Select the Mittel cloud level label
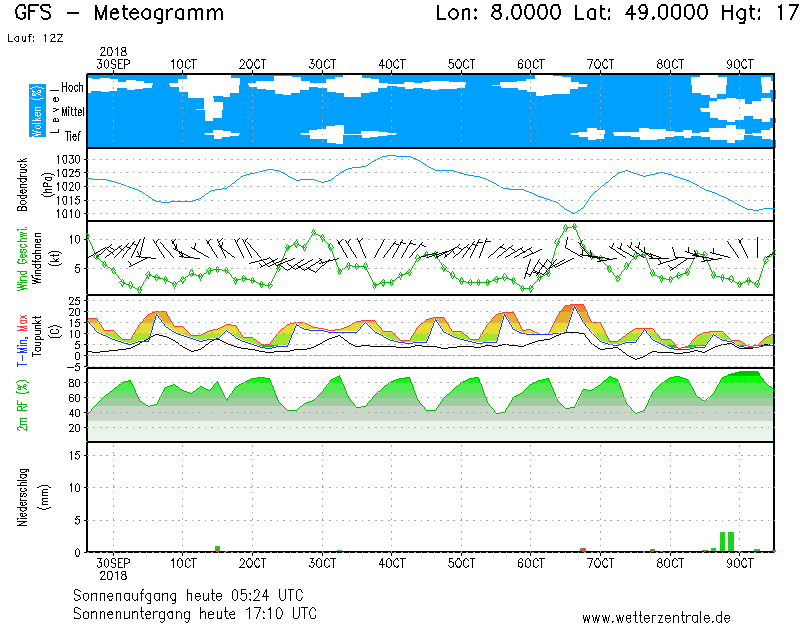Image resolution: width=800 pixels, height=625 pixels. click(x=72, y=112)
